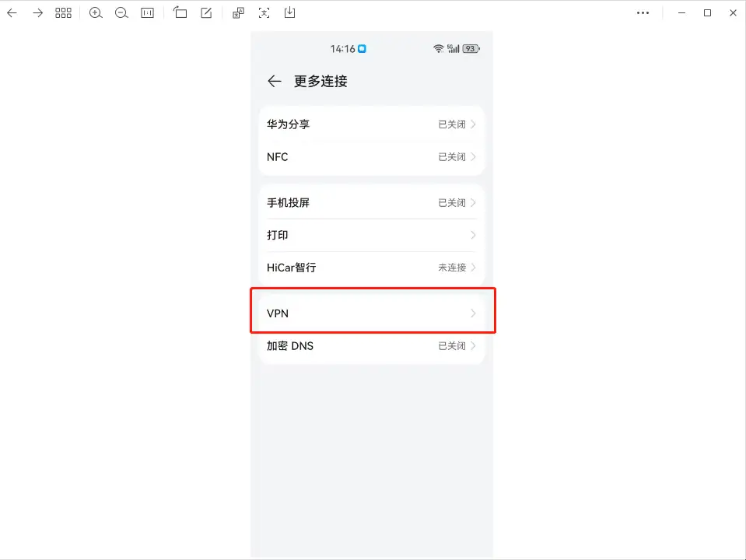The width and height of the screenshot is (746, 560).
Task: Open 华为分享 settings row
Action: (371, 124)
